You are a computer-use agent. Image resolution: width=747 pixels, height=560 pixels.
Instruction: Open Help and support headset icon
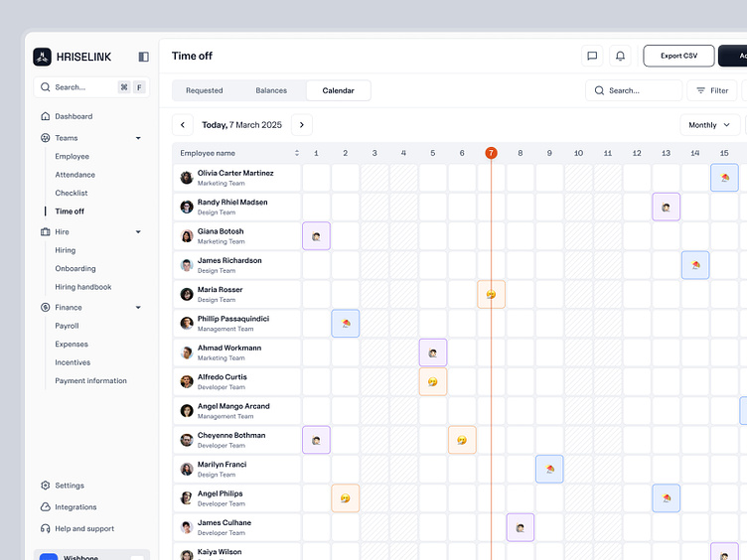pyautogui.click(x=46, y=529)
